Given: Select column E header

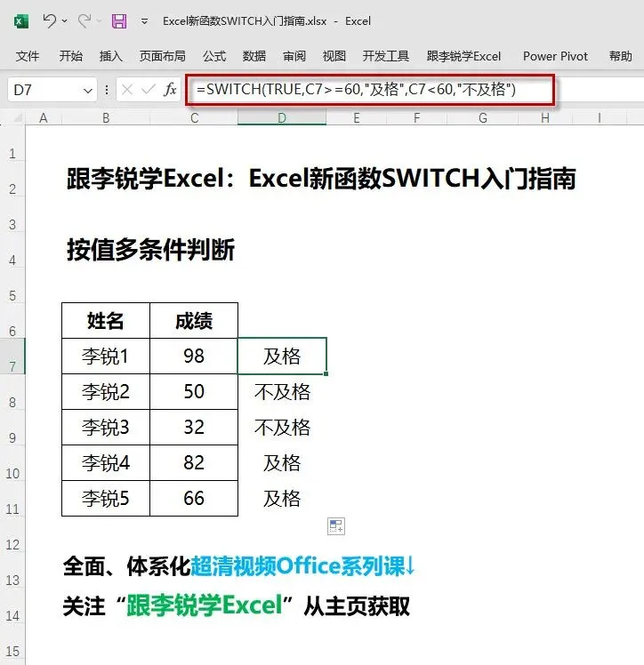Looking at the screenshot, I should click(x=357, y=117).
